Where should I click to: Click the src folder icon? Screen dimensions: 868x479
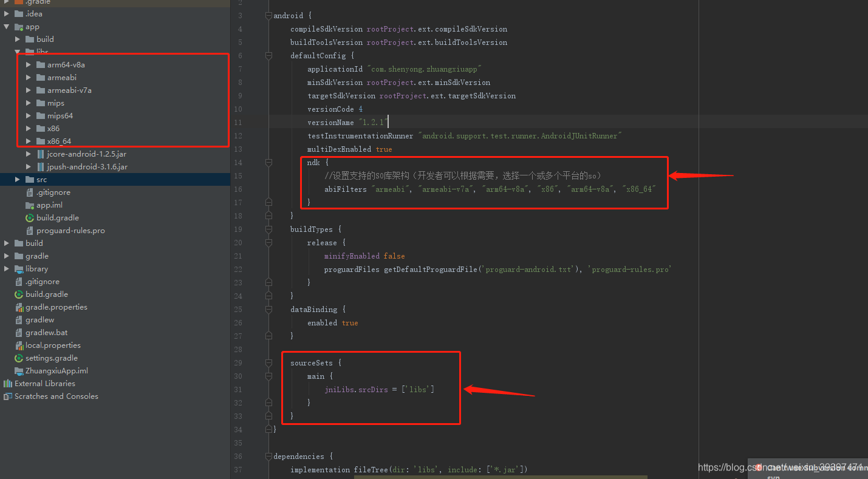30,179
